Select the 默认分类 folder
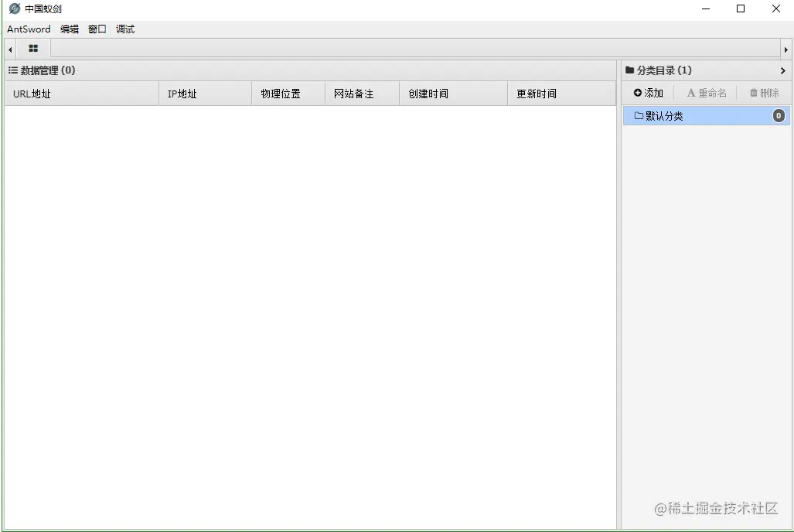This screenshot has width=794, height=532. click(x=707, y=116)
